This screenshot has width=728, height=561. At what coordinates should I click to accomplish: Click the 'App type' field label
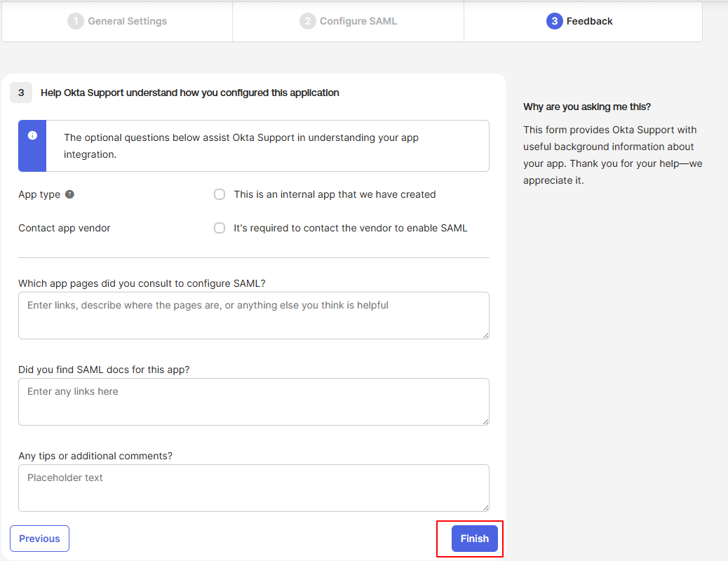39,194
